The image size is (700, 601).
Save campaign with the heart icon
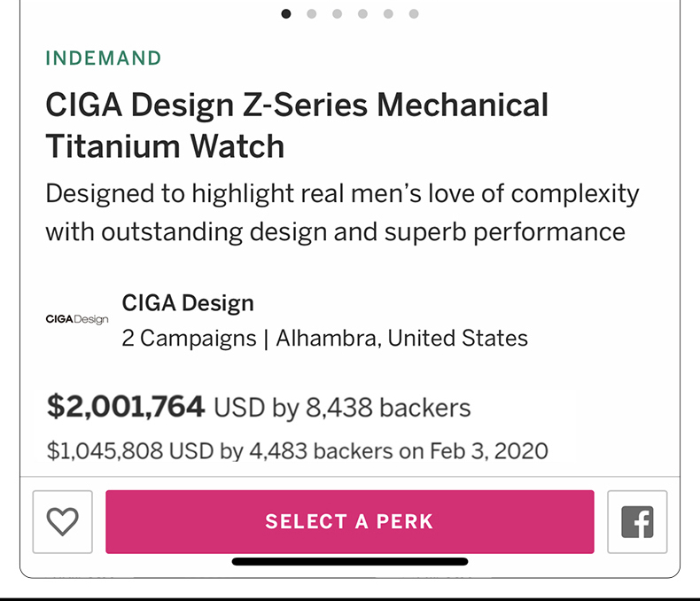point(62,522)
